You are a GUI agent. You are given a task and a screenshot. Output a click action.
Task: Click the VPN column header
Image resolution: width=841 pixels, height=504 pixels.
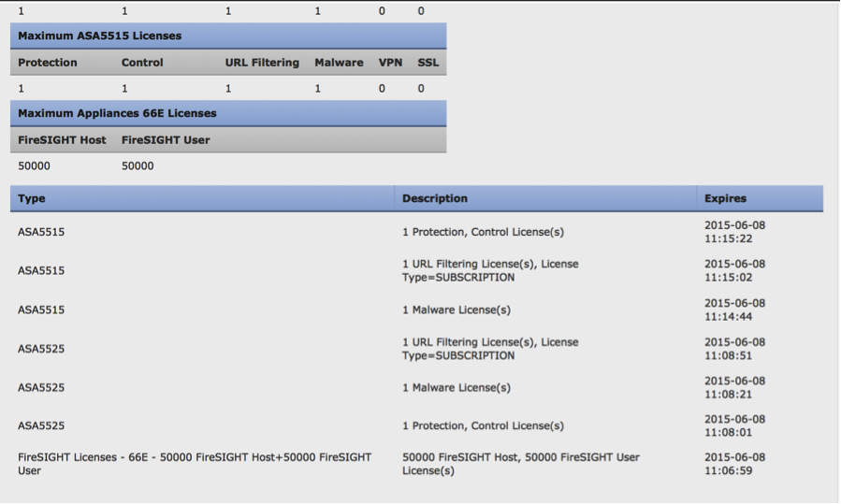tap(389, 63)
